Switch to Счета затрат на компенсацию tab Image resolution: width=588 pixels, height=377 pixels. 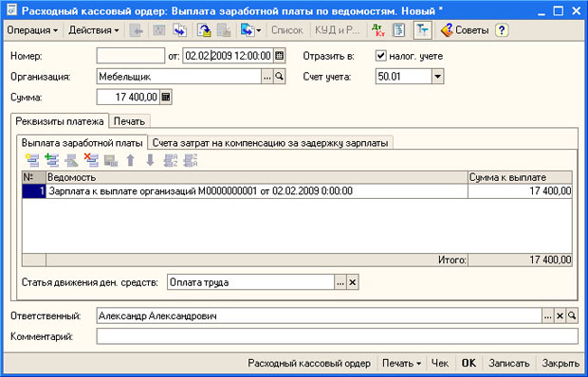[270, 143]
